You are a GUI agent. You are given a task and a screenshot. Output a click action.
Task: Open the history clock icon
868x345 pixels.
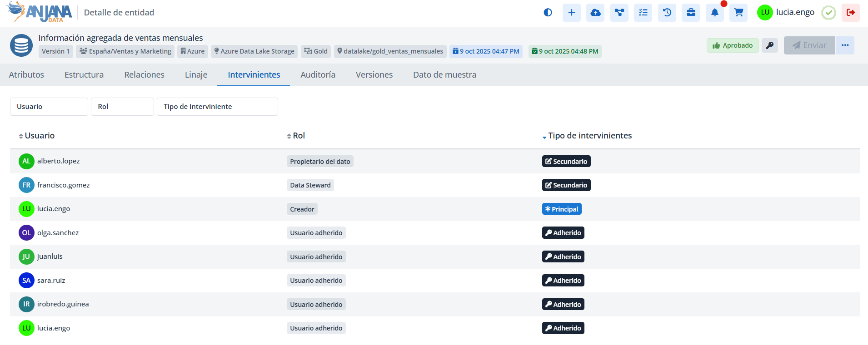click(667, 13)
